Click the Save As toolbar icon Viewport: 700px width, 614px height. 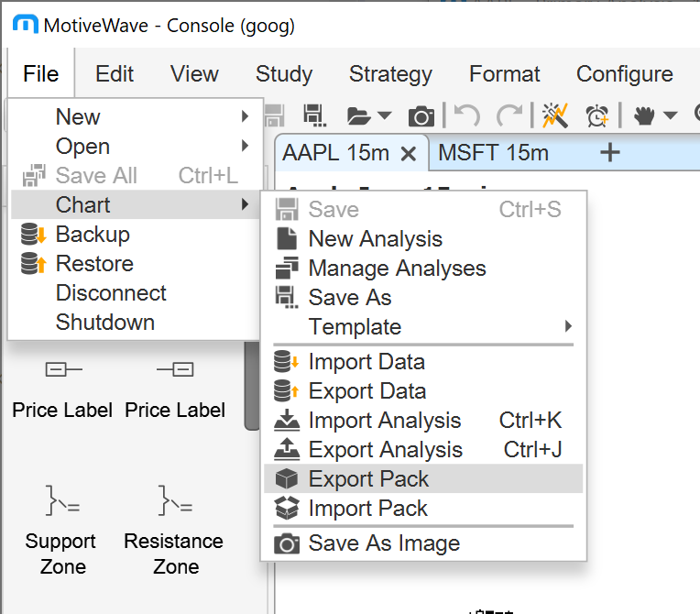click(315, 115)
